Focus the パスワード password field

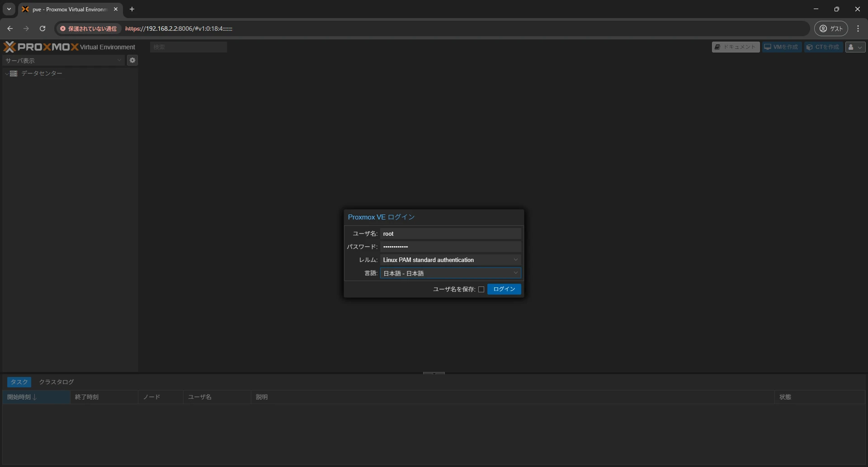pyautogui.click(x=451, y=247)
